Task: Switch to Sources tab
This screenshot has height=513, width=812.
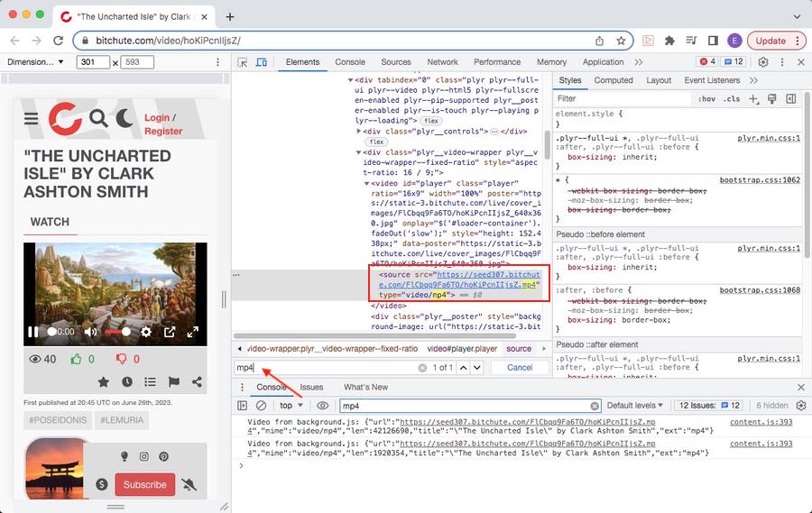Action: click(396, 61)
